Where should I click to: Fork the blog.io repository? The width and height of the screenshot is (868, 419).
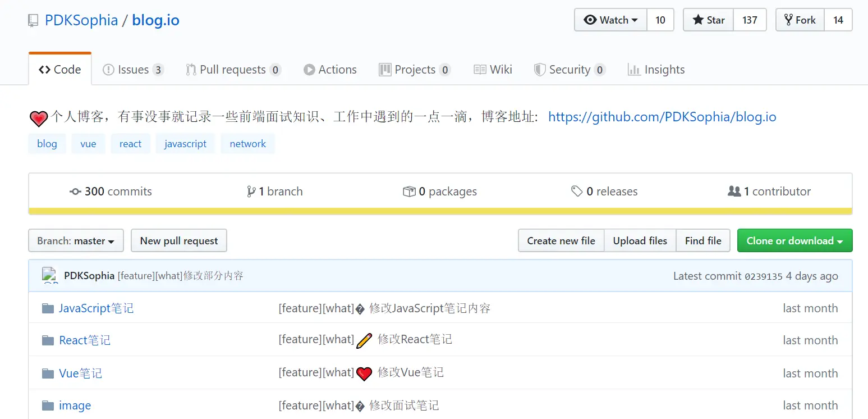[x=800, y=20]
